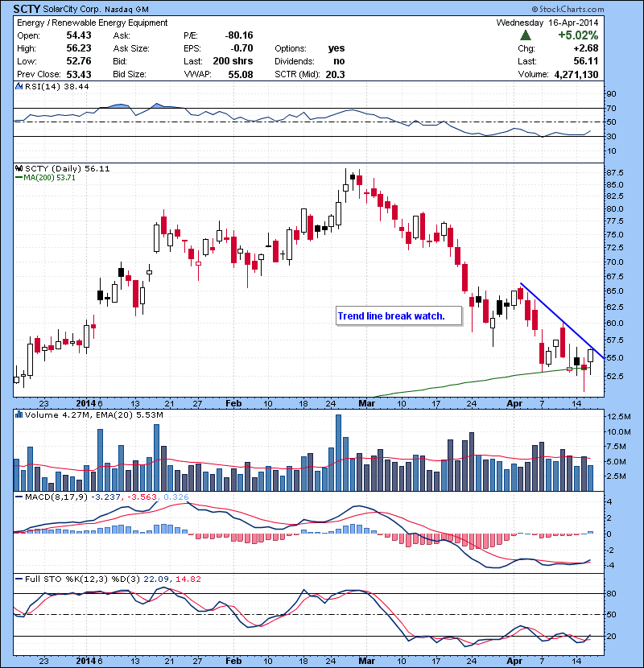This screenshot has height=668, width=644.
Task: Click the RSI(14) 38.44 label
Action: [56, 86]
